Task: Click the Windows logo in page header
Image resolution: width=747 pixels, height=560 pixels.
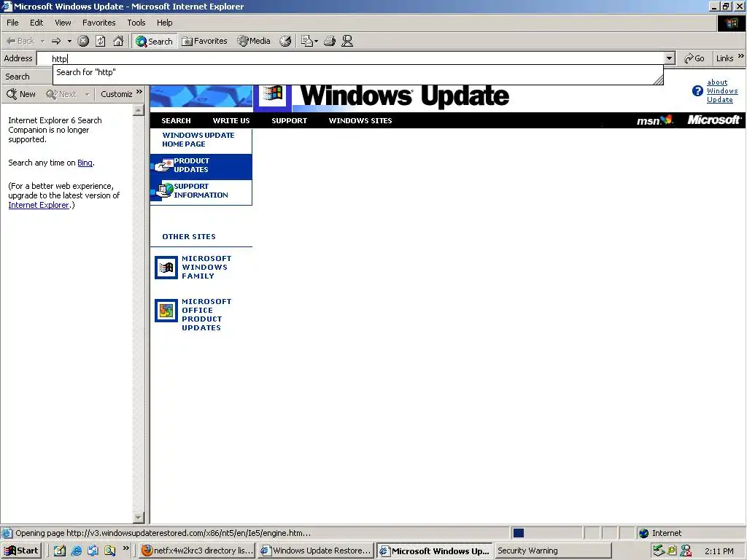Action: tap(273, 94)
